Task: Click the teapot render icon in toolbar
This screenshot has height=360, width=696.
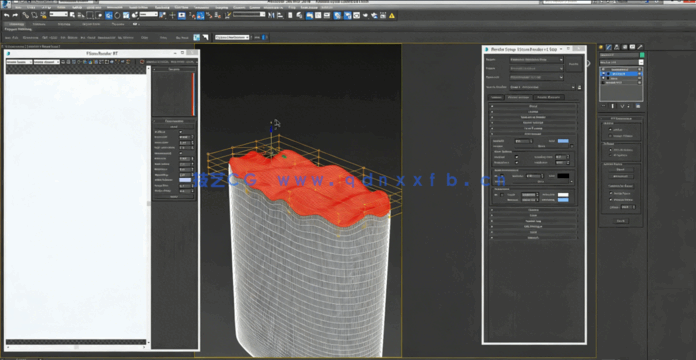Action: click(x=366, y=15)
